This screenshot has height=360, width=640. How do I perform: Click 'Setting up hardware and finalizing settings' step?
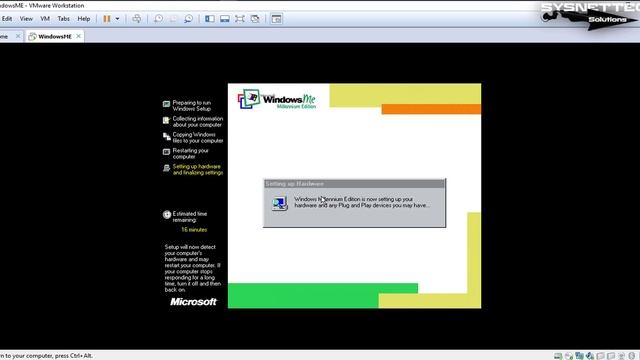(198, 169)
